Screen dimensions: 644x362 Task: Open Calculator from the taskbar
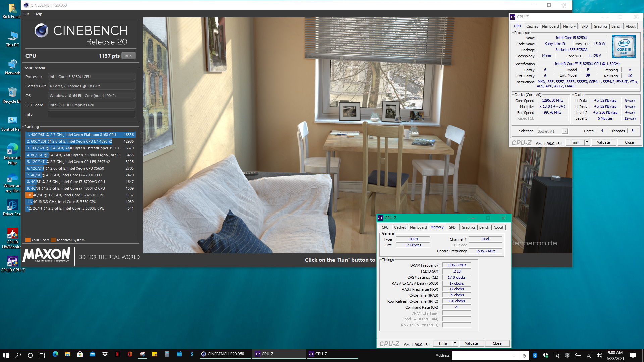click(x=167, y=354)
